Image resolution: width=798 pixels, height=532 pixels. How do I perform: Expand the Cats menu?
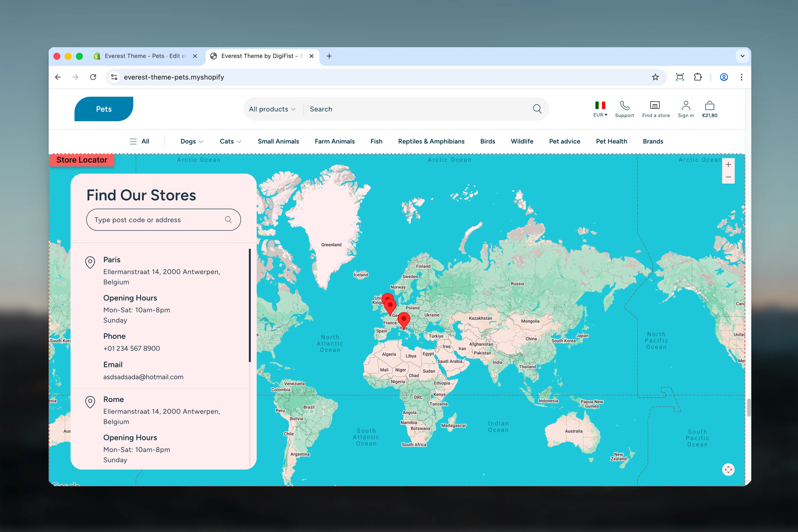(231, 141)
